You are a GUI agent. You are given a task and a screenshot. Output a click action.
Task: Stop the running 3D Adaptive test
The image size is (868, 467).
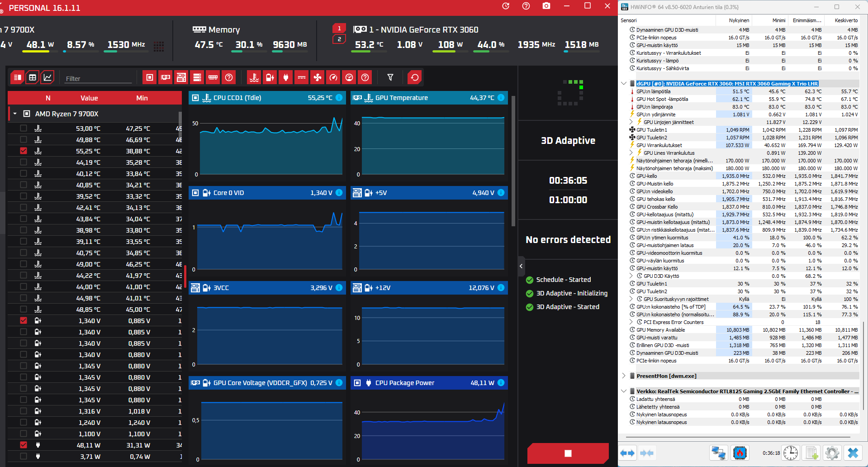[568, 453]
